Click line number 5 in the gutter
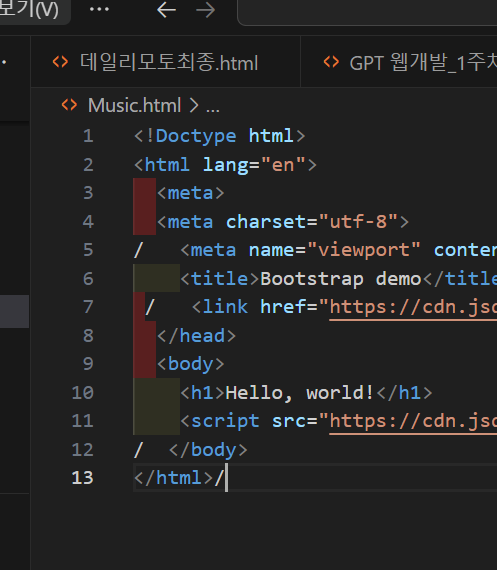Screen dimensions: 497x570 (88, 250)
